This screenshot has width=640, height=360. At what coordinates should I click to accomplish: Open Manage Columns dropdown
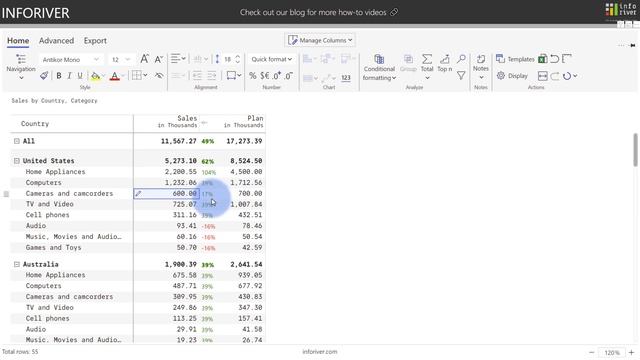pyautogui.click(x=320, y=40)
